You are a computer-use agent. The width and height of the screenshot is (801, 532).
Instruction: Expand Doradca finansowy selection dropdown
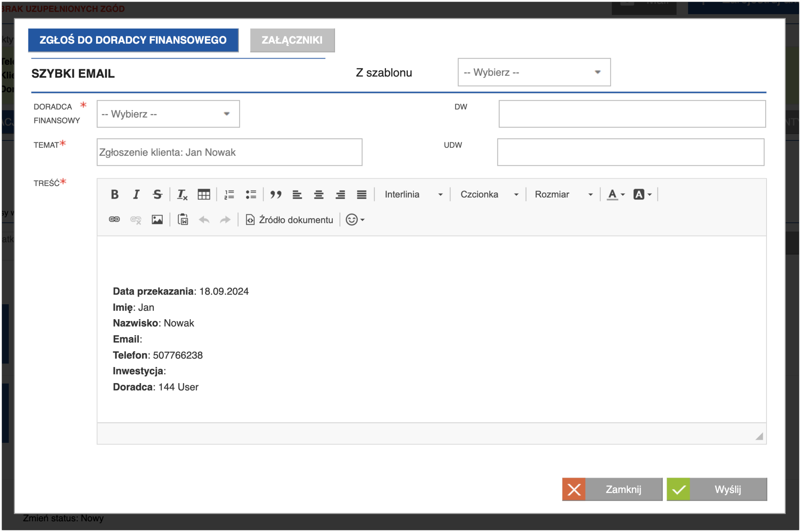point(168,114)
